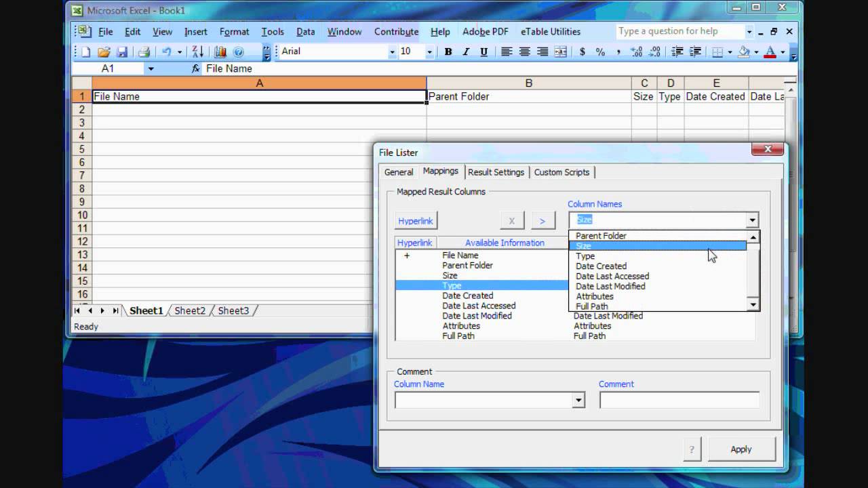Image resolution: width=868 pixels, height=488 pixels.
Task: Open the Data menu
Action: coord(306,31)
